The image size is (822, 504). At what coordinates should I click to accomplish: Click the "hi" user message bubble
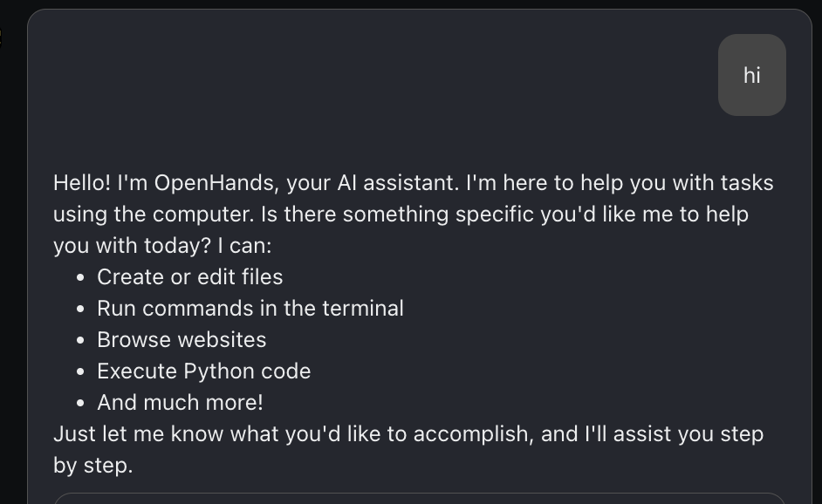(751, 75)
